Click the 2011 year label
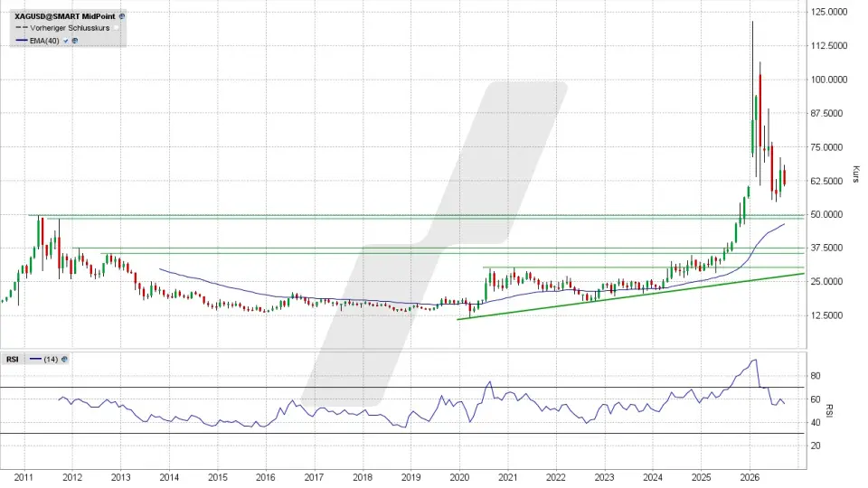Viewport: 868px width, 488px height. (x=24, y=477)
